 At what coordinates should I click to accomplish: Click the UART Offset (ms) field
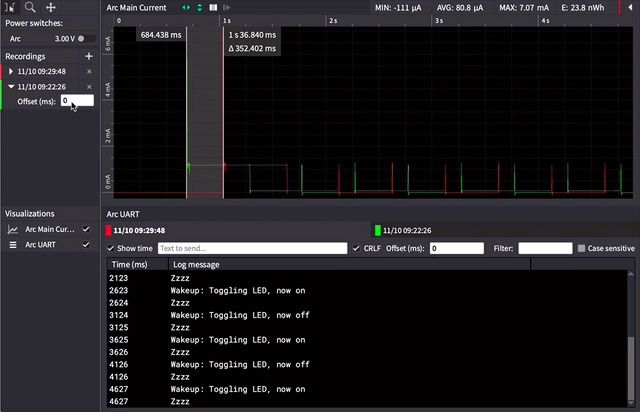tap(457, 248)
